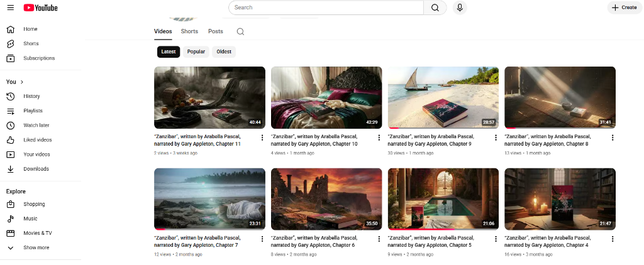
Task: Open more options for Chapter 11 video
Action: coord(262,138)
